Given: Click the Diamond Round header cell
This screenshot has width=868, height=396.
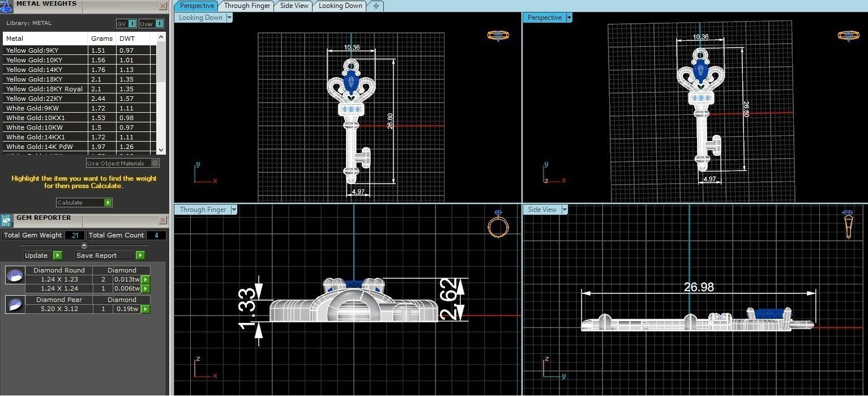Looking at the screenshot, I should 59,270.
